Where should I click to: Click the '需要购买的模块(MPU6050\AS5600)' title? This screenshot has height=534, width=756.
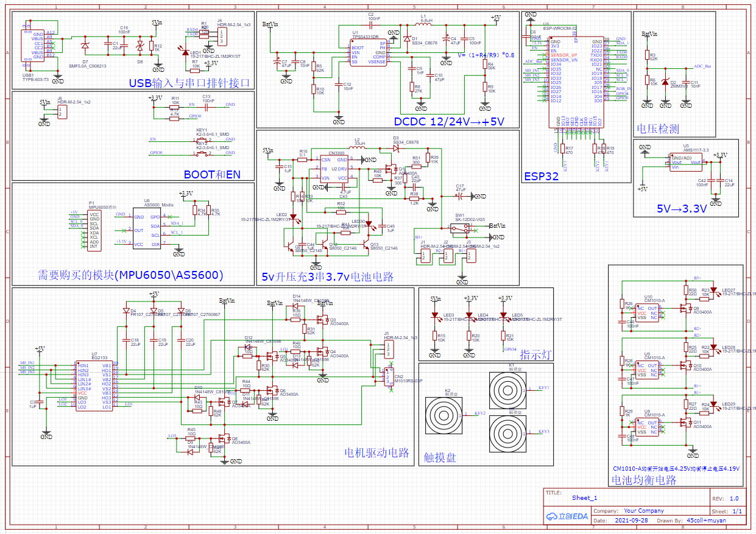tap(130, 275)
